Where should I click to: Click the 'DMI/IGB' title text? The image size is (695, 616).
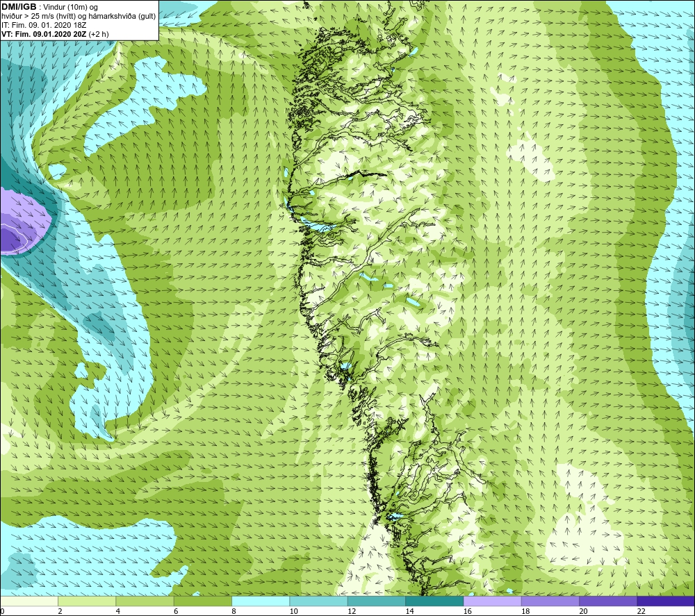pos(19,7)
